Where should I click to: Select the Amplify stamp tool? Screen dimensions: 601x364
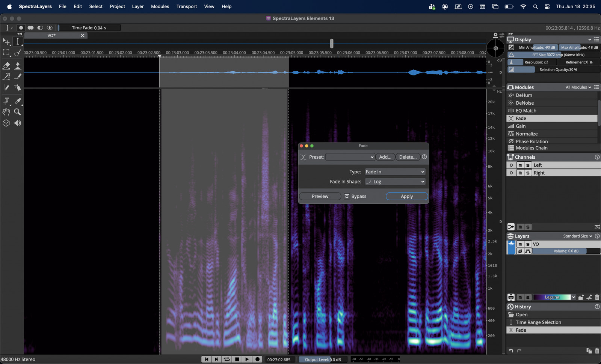[18, 66]
